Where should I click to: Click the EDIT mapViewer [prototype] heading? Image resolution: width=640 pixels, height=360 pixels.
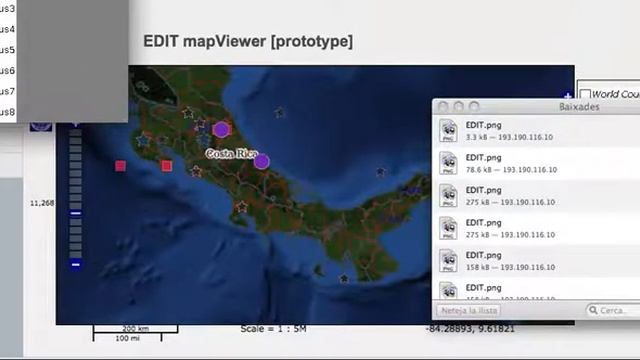coord(248,41)
